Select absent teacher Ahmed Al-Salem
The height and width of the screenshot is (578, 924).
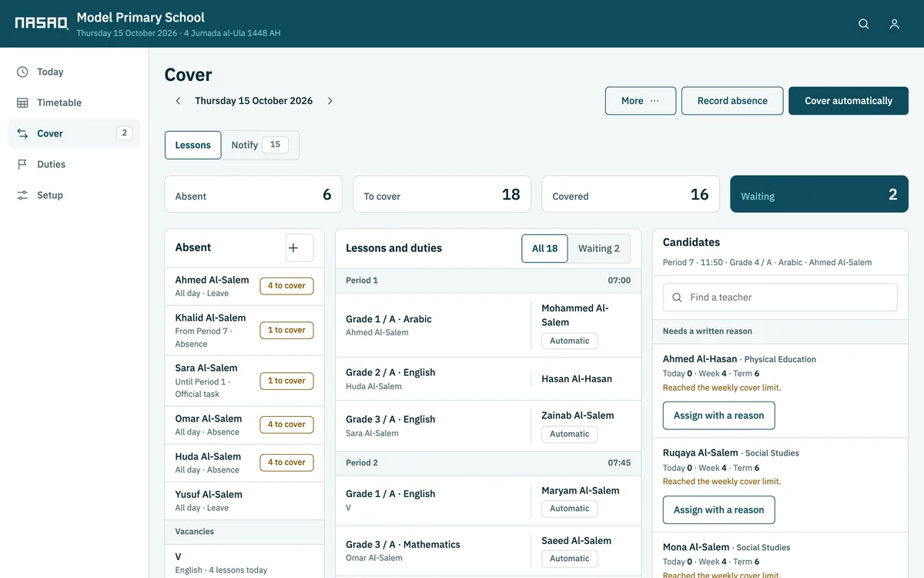pos(244,286)
